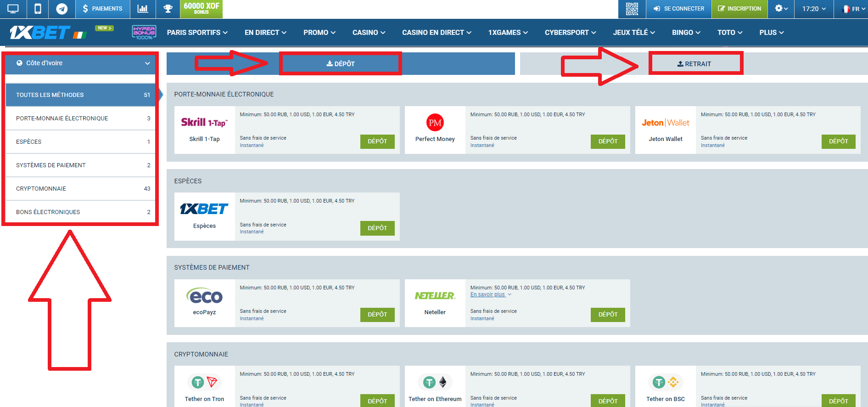Expand the Jeux Télé menu

point(634,33)
